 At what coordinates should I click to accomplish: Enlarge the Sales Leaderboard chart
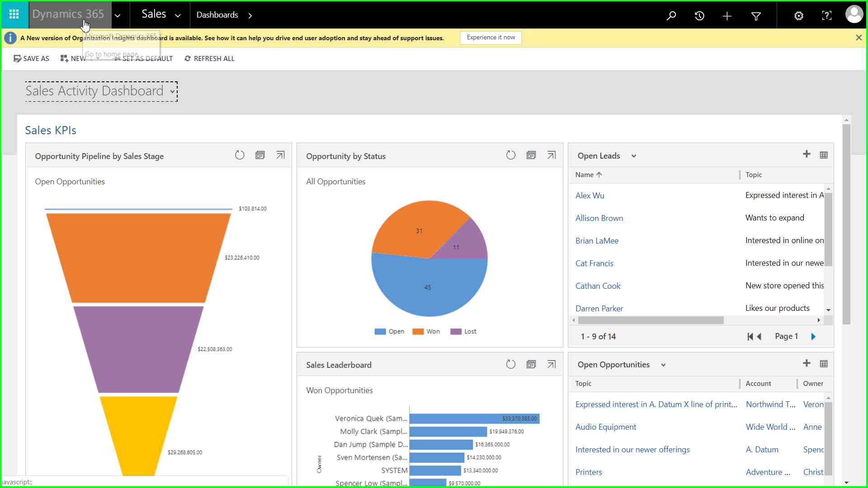pos(551,364)
